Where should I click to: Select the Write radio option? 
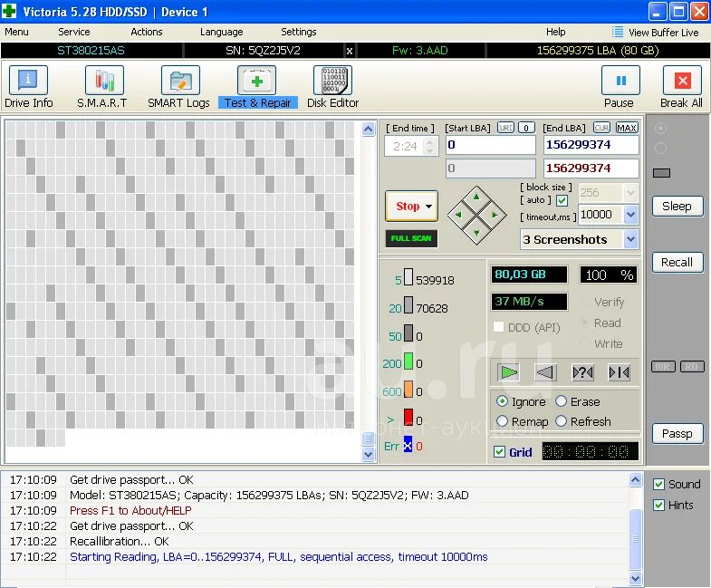click(x=585, y=343)
